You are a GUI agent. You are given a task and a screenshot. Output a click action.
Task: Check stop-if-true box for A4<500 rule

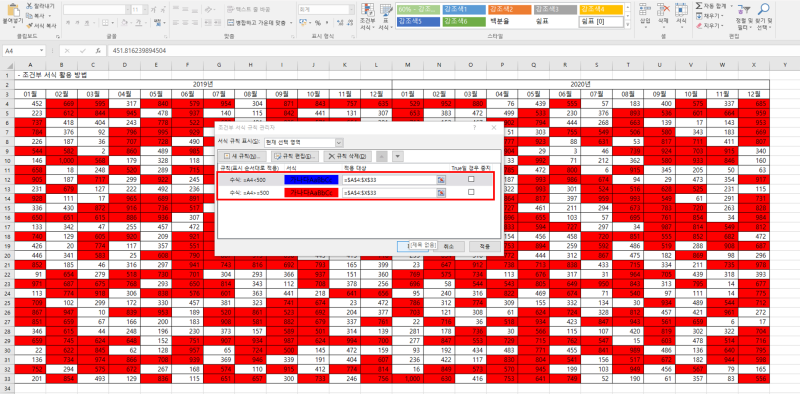[x=471, y=179]
